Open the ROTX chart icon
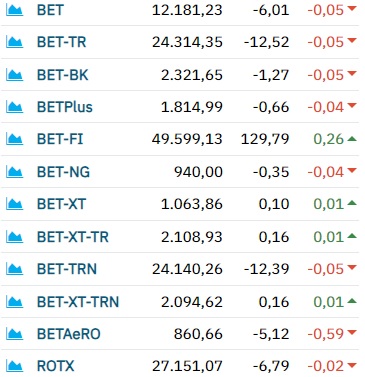Screen dimensions: 365x377 [14, 366]
